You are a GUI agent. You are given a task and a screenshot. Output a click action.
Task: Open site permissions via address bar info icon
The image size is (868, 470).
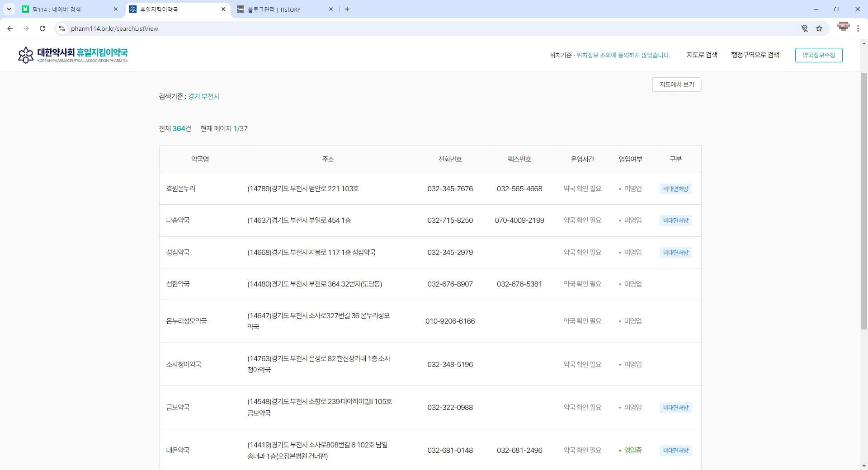[61, 28]
